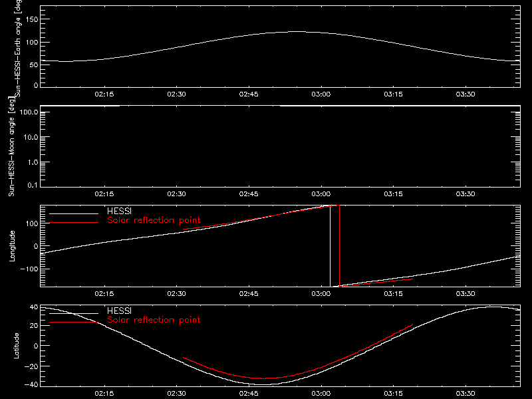Select the 02:30 time label under Latitude plot
Screen dimensions: 532x399
(x=176, y=393)
